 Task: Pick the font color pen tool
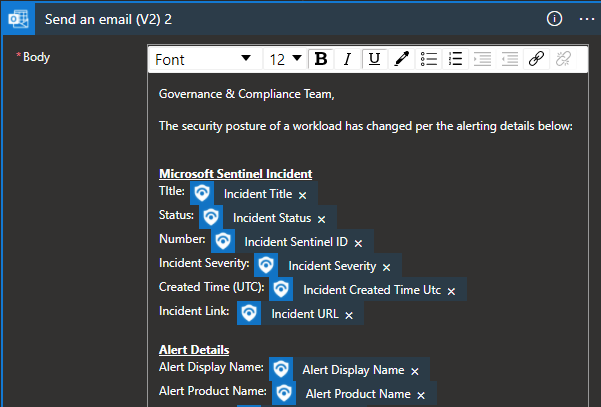(401, 59)
